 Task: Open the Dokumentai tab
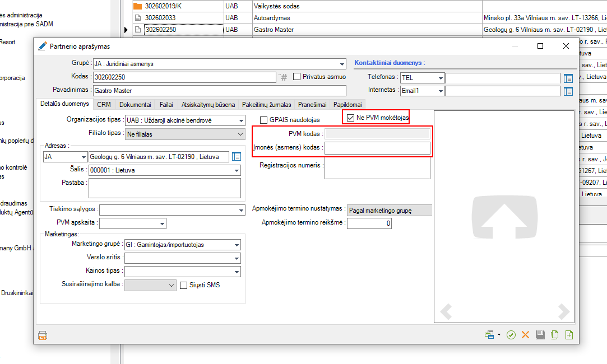[135, 105]
